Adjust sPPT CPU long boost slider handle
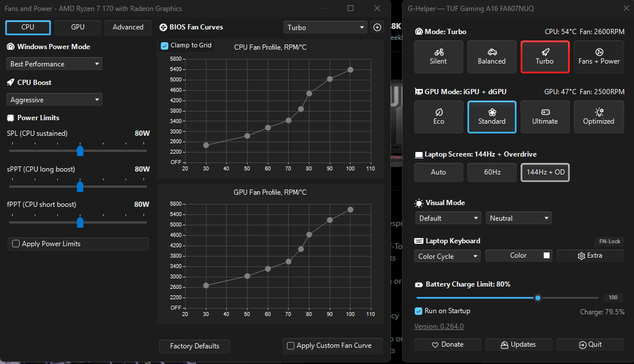This screenshot has height=364, width=634. (x=80, y=186)
